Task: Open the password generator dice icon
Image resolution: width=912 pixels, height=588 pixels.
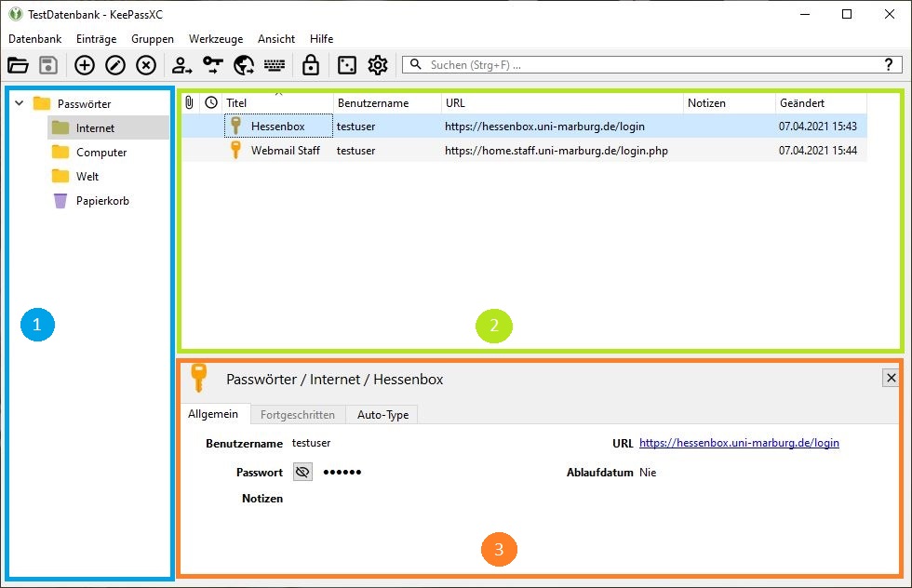Action: [x=347, y=65]
